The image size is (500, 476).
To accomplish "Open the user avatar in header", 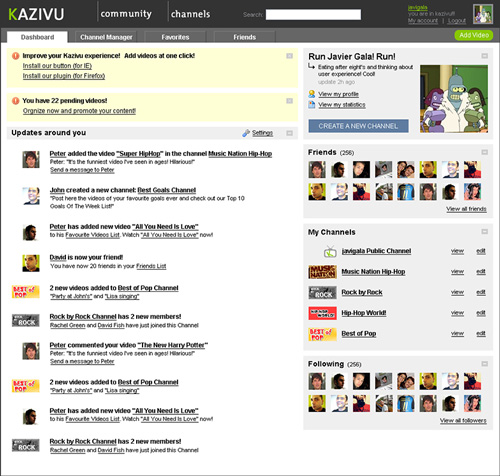I will point(483,14).
